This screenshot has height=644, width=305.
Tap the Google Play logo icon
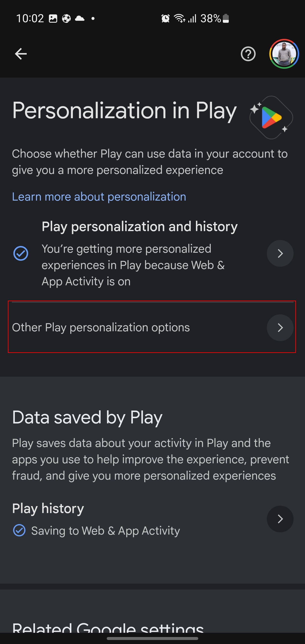pos(271,118)
